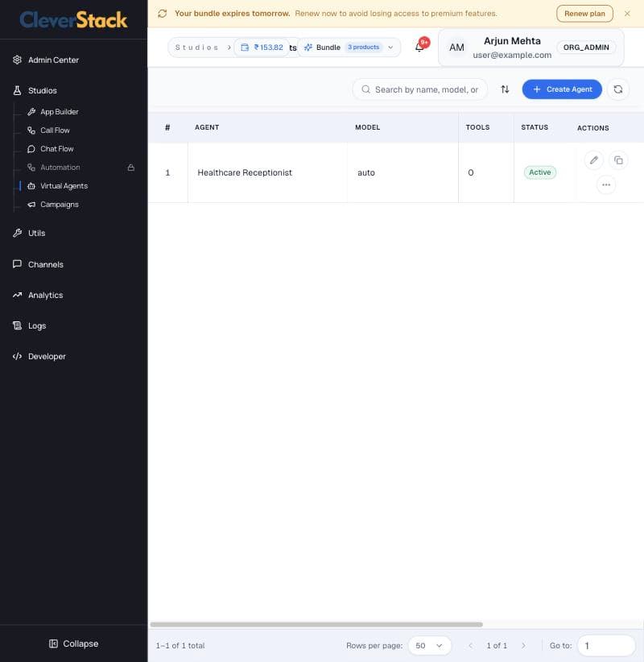Viewport: 644px width, 662px height.
Task: Click the Admin Center gear icon
Action: coord(17,60)
